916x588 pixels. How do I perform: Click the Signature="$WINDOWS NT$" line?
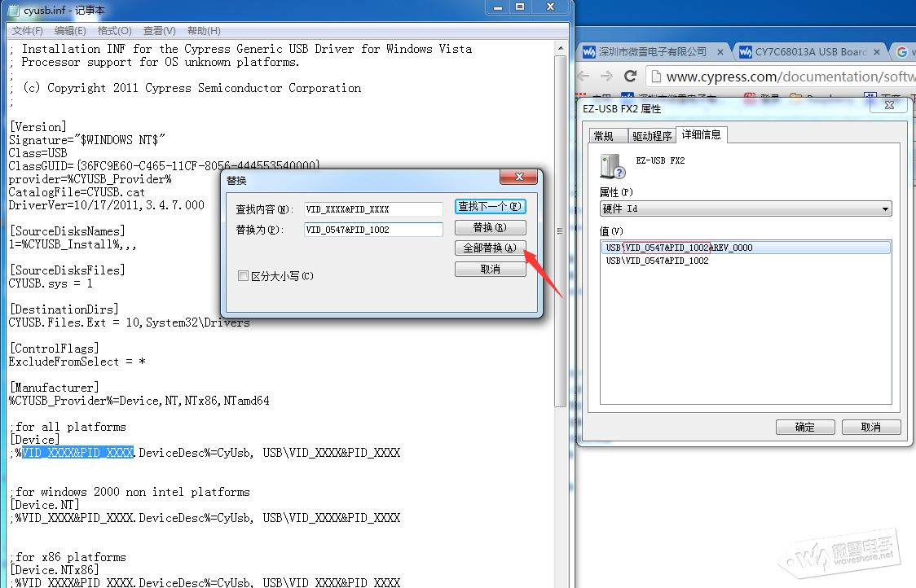click(x=87, y=140)
